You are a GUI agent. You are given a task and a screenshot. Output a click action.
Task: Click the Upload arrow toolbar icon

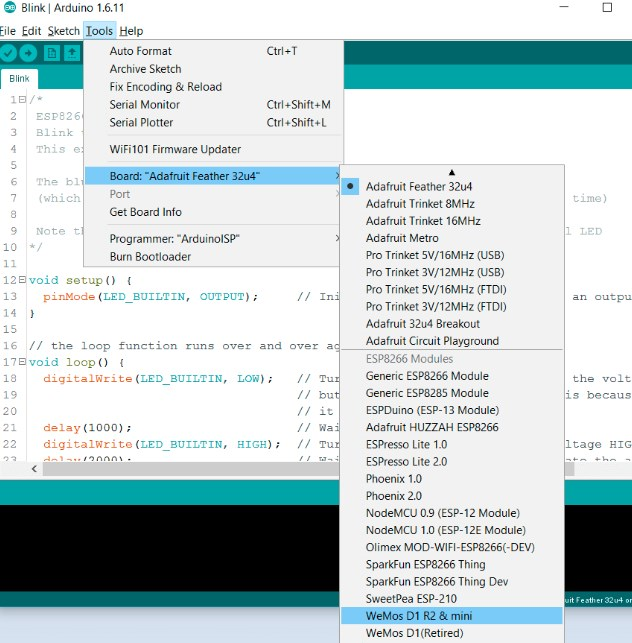(28, 53)
